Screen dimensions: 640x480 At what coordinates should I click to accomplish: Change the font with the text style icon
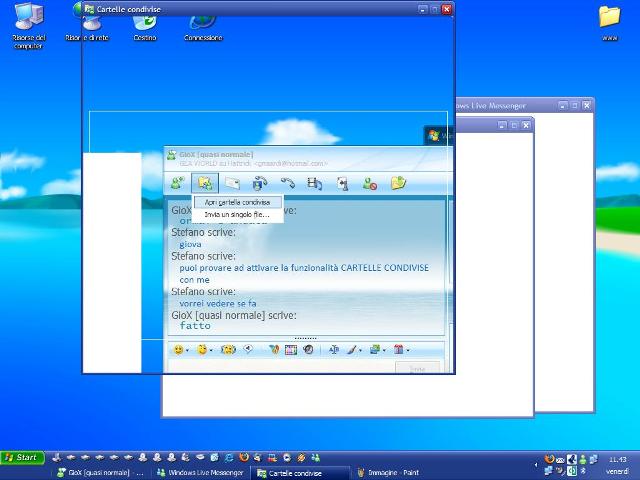pyautogui.click(x=334, y=350)
